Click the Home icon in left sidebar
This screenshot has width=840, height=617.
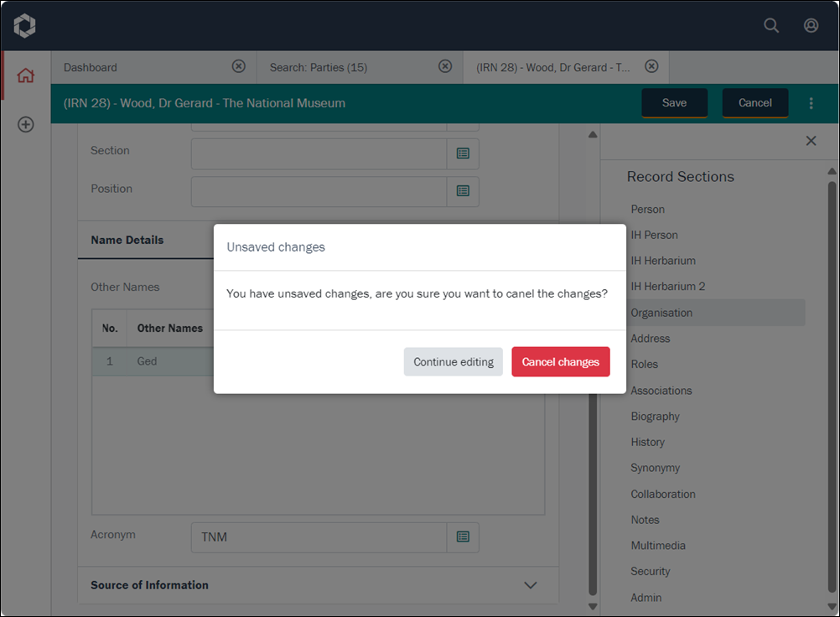click(26, 75)
